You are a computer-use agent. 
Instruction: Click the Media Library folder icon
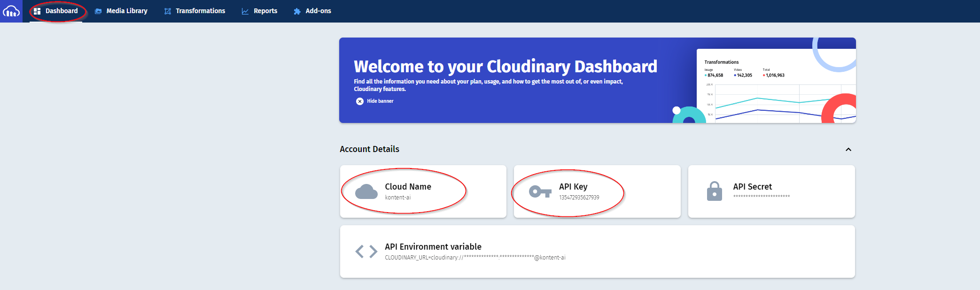tap(98, 11)
